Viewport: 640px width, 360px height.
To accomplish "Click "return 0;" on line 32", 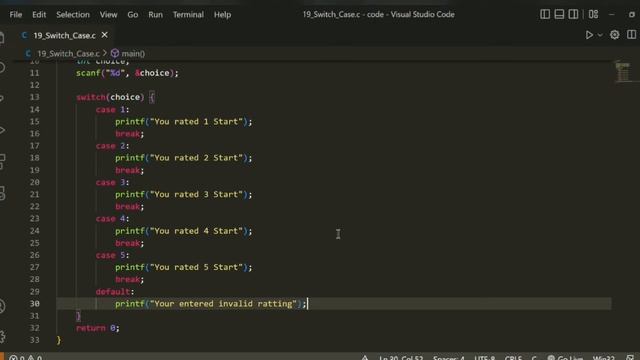I will coord(98,328).
